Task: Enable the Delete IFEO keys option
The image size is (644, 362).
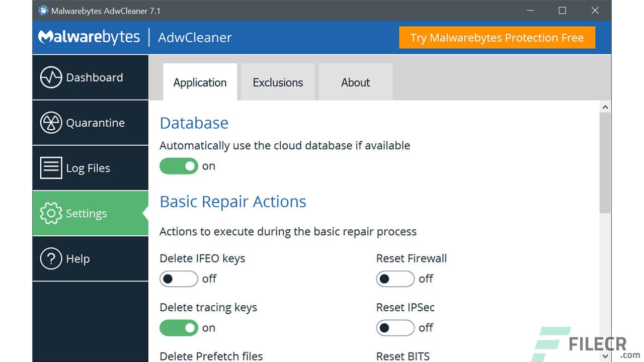Action: [x=179, y=279]
